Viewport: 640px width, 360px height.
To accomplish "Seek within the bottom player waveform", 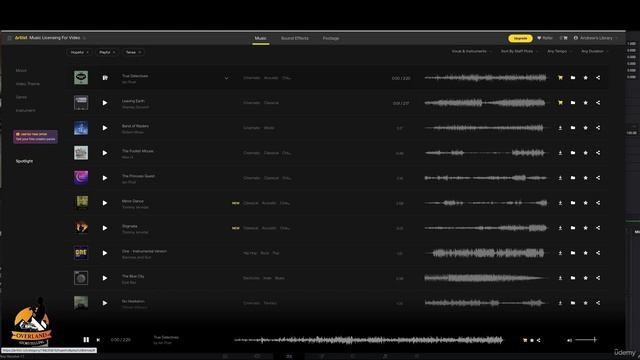I will [x=369, y=340].
